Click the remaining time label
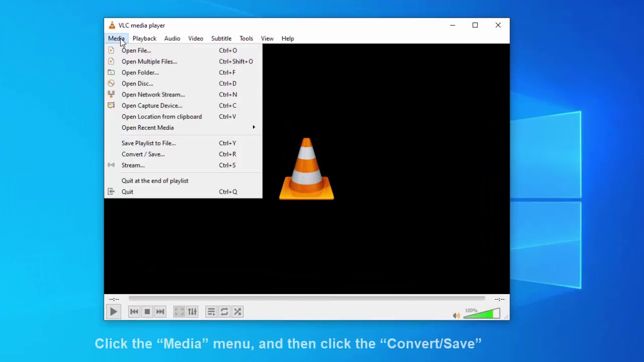644x362 pixels. (500, 299)
